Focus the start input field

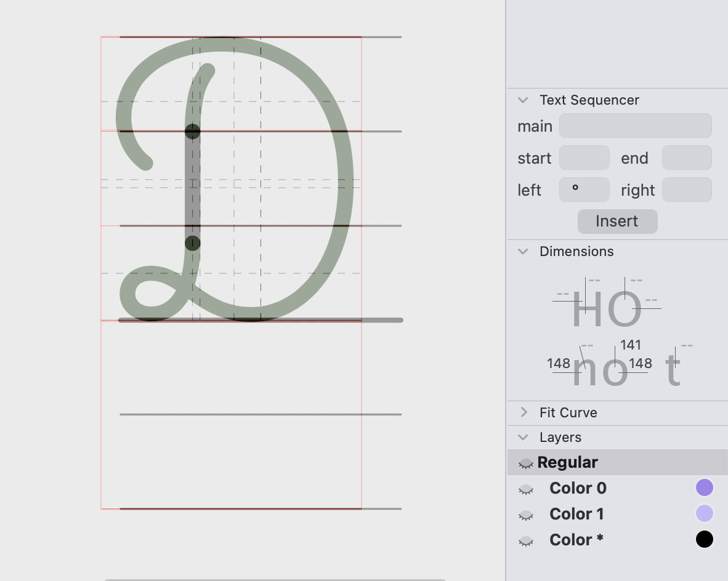[x=584, y=158]
